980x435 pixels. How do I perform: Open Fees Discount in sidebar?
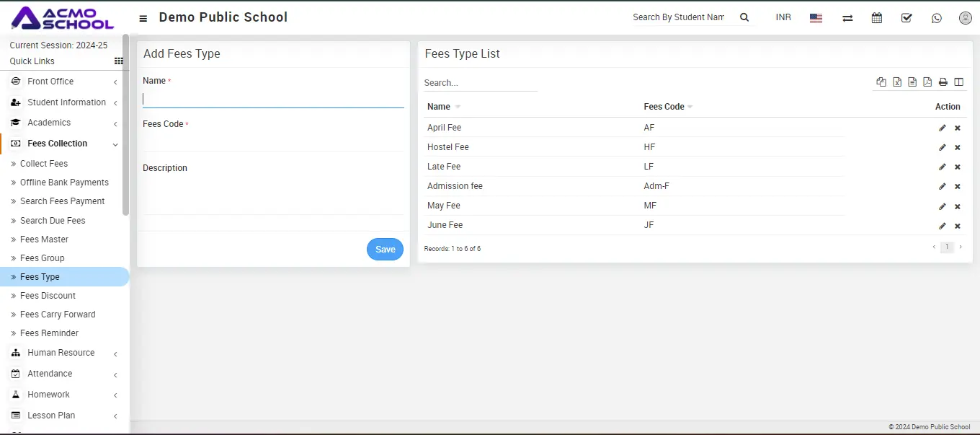pos(48,296)
